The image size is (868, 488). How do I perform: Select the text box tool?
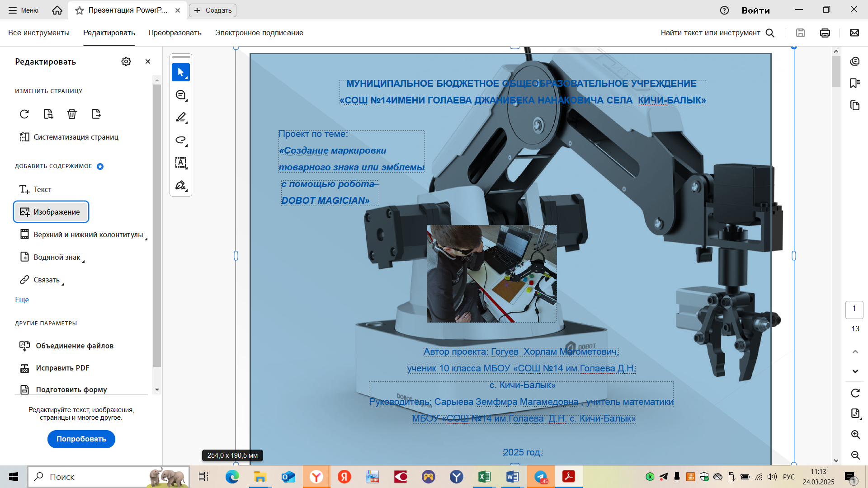(x=181, y=163)
